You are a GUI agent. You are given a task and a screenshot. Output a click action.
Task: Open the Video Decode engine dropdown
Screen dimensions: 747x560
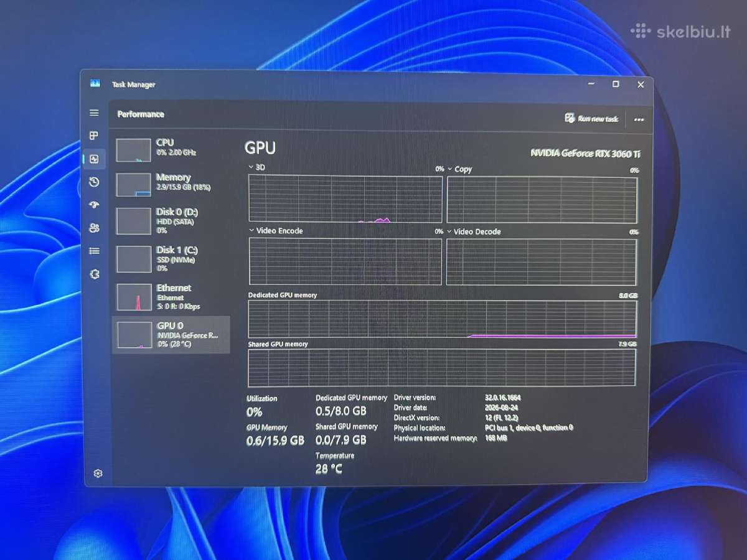pyautogui.click(x=449, y=231)
